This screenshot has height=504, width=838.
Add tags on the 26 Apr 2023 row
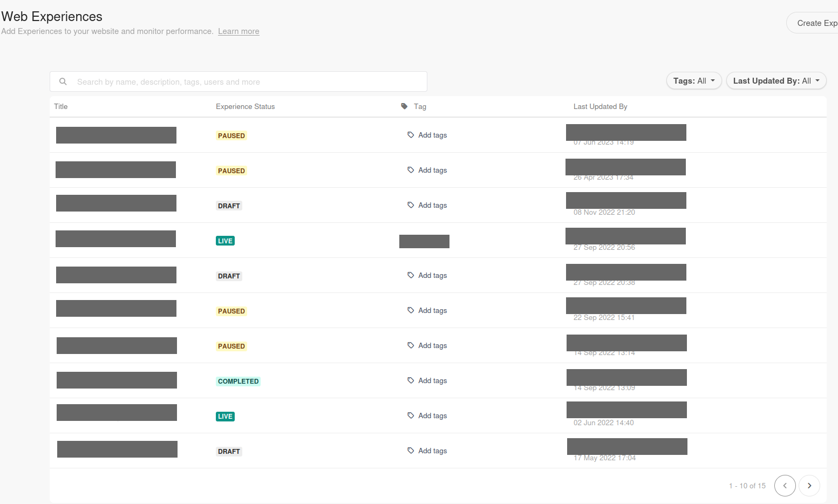pyautogui.click(x=427, y=170)
